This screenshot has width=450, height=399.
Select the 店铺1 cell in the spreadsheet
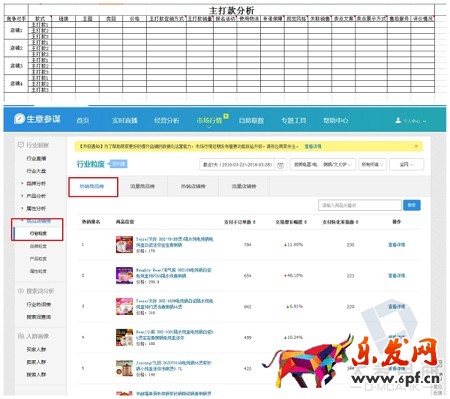pyautogui.click(x=16, y=30)
